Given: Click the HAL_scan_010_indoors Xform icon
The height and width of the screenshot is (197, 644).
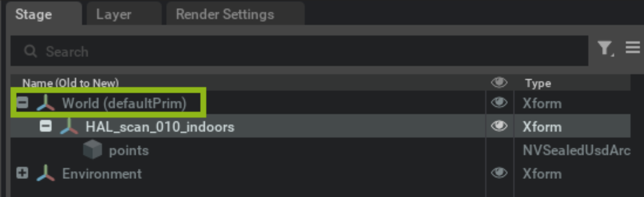Looking at the screenshot, I should point(69,127).
